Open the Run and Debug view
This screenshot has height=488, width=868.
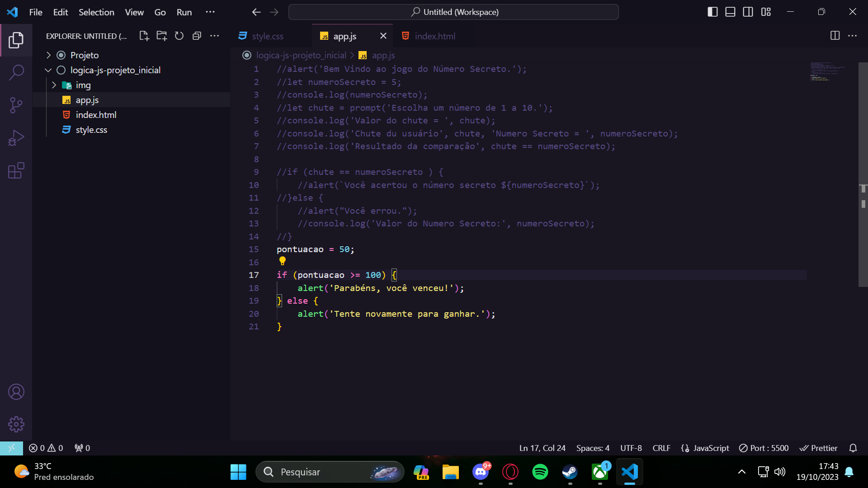16,138
